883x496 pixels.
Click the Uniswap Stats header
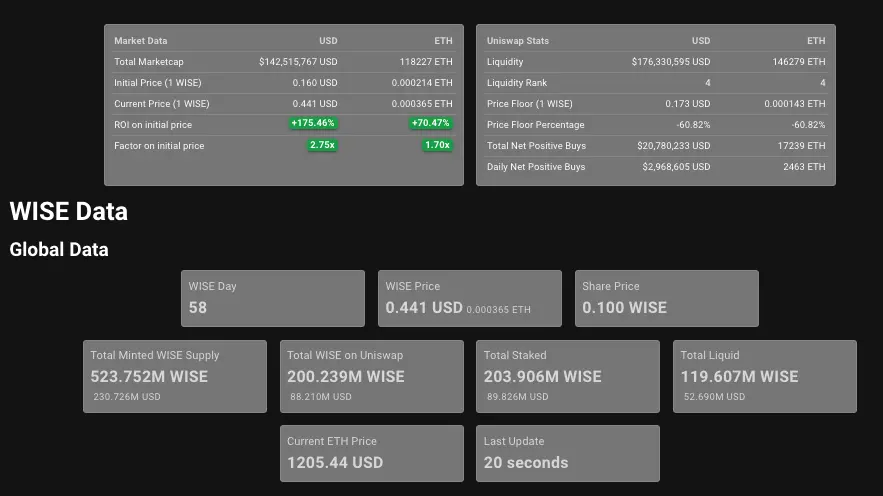518,41
